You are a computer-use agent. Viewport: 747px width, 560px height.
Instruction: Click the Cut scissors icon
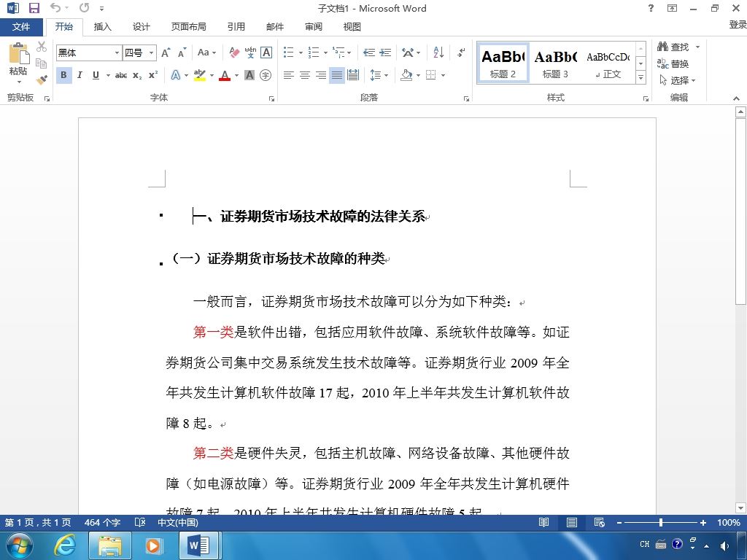point(42,46)
